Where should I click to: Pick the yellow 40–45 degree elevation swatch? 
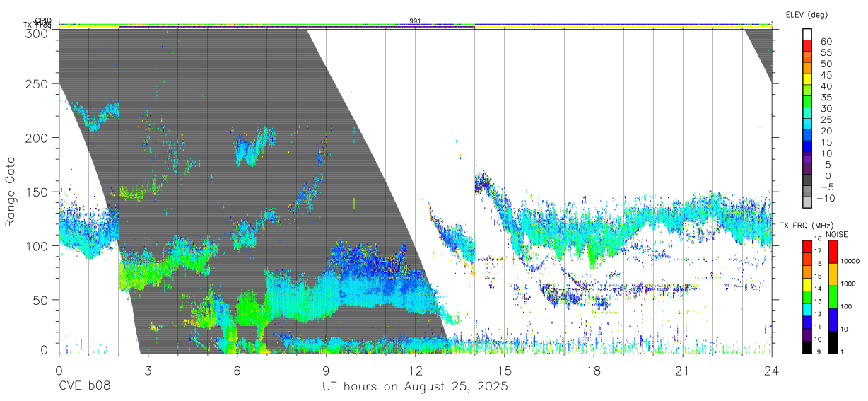(x=808, y=79)
